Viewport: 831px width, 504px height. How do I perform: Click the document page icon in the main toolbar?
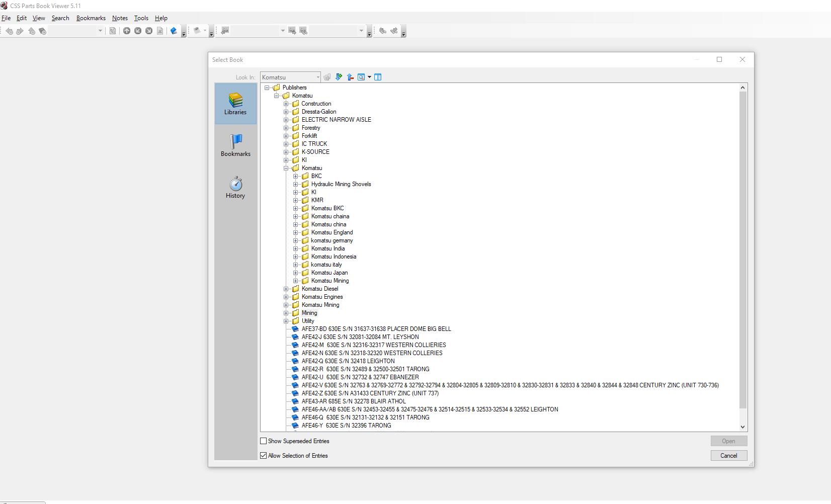coord(160,31)
